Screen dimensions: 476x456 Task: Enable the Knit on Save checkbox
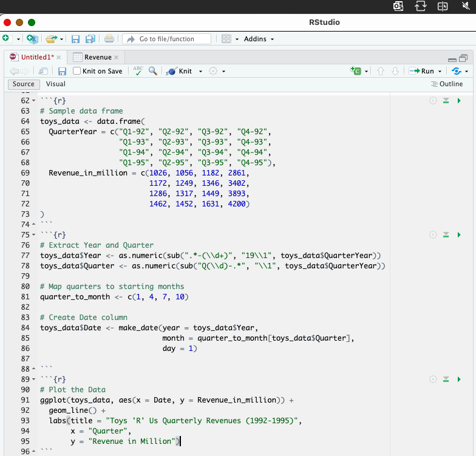click(x=76, y=70)
